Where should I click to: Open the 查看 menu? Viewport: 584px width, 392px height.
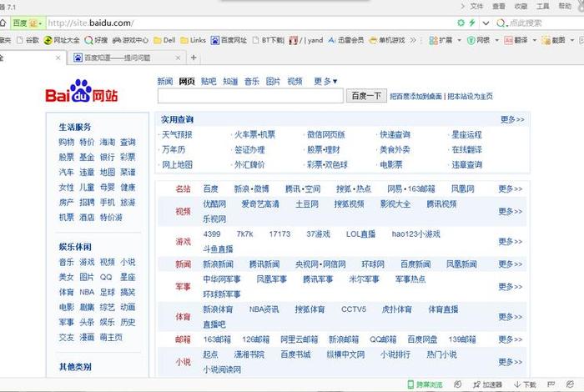pos(499,7)
